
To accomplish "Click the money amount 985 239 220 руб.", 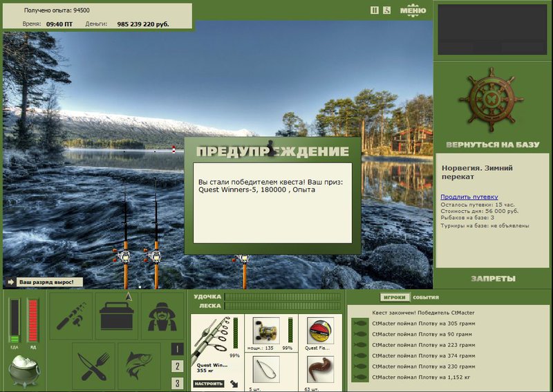I will pyautogui.click(x=143, y=24).
